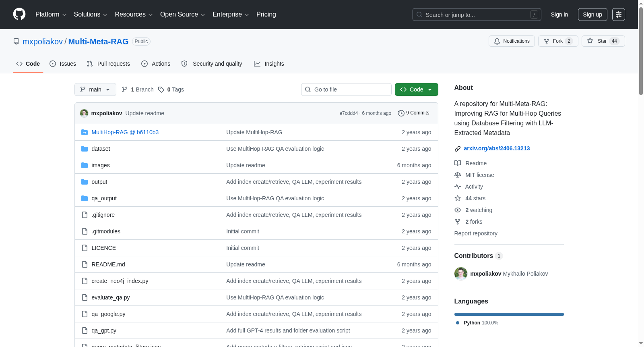
Task: Open the green Code clone dropdown
Action: coord(417,89)
